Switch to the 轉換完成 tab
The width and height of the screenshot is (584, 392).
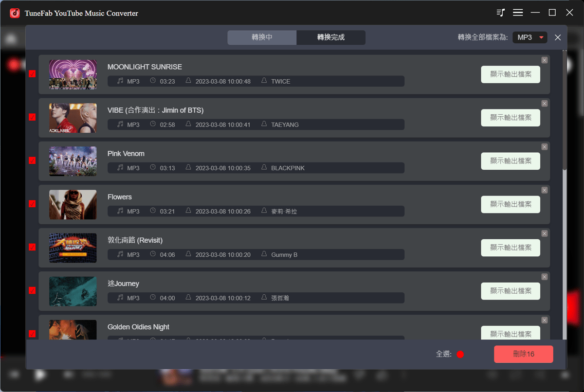pos(331,37)
